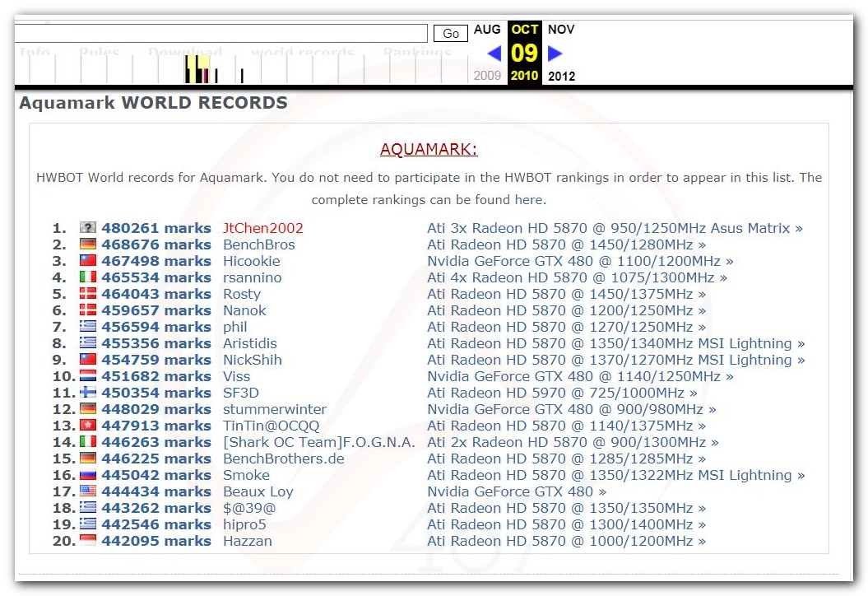Viewport: 868px width, 596px height.
Task: Click the Greek flag beside Aristidis
Action: pos(87,343)
